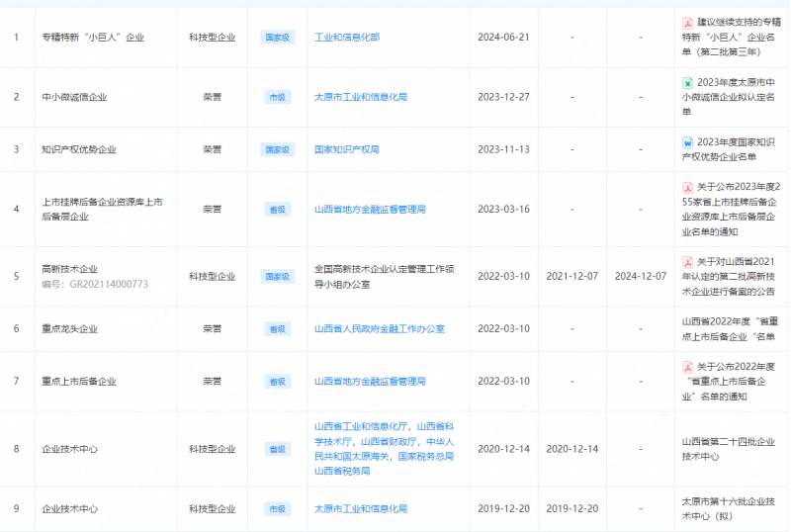The image size is (791, 532).
Task: Open the 国家知识产权局 issuer link
Action: pos(346,149)
